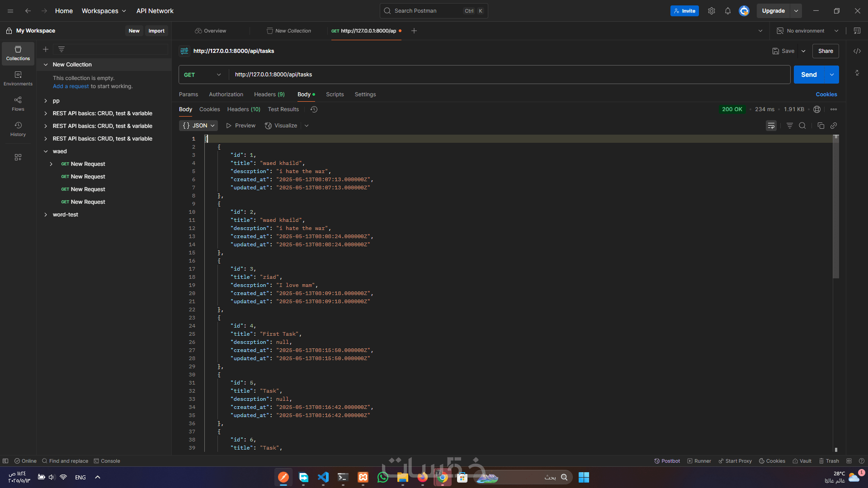Image resolution: width=868 pixels, height=488 pixels.
Task: Open the JSON format dropdown
Action: (x=198, y=126)
